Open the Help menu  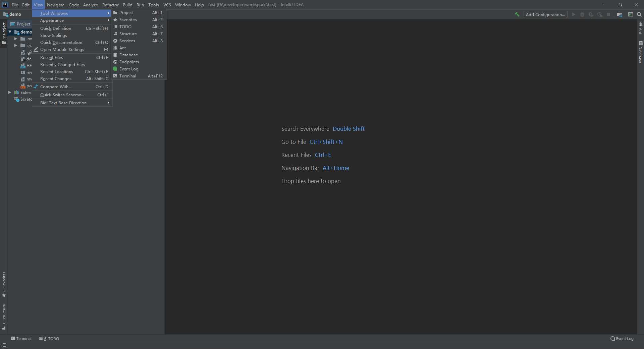click(199, 5)
